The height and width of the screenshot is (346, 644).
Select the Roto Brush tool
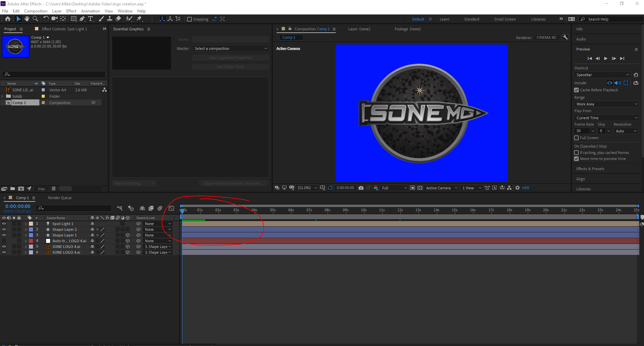pos(129,19)
